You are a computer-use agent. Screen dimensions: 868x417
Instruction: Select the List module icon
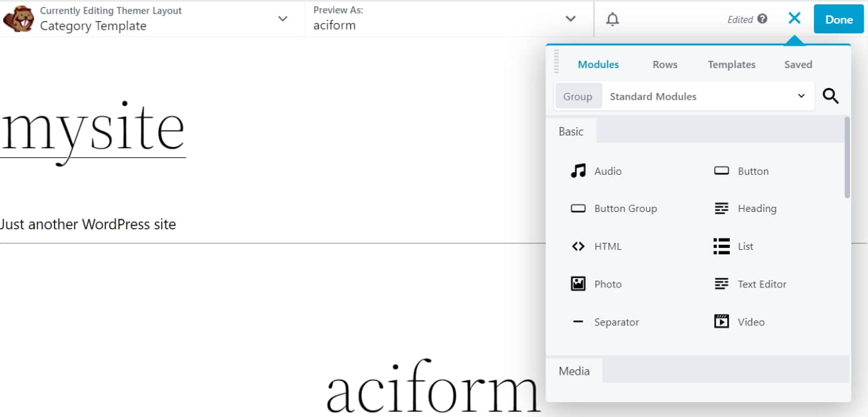pos(722,247)
